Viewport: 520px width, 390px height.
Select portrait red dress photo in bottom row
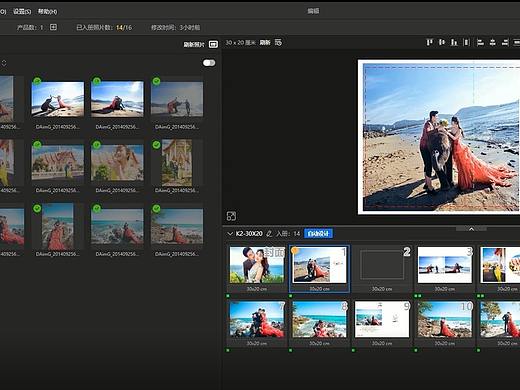[x=58, y=227]
